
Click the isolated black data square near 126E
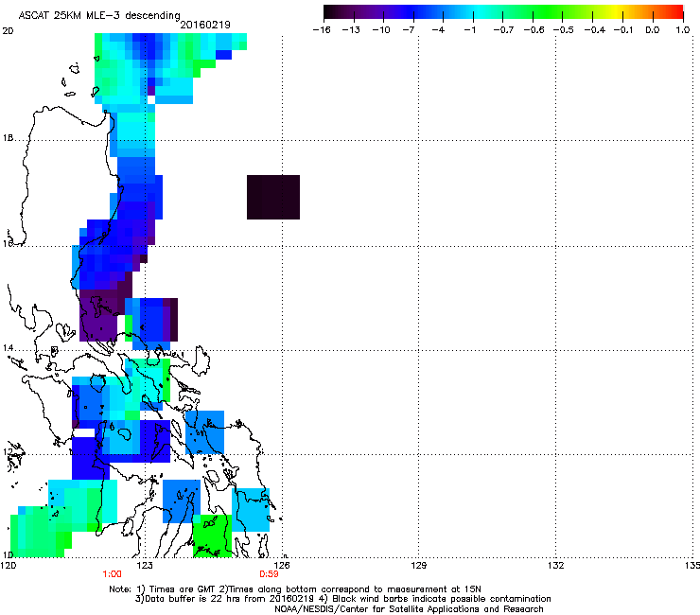(x=273, y=197)
